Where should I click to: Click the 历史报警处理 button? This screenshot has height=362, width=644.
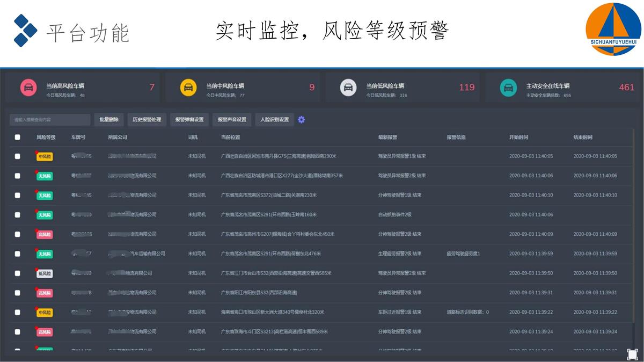coord(147,120)
